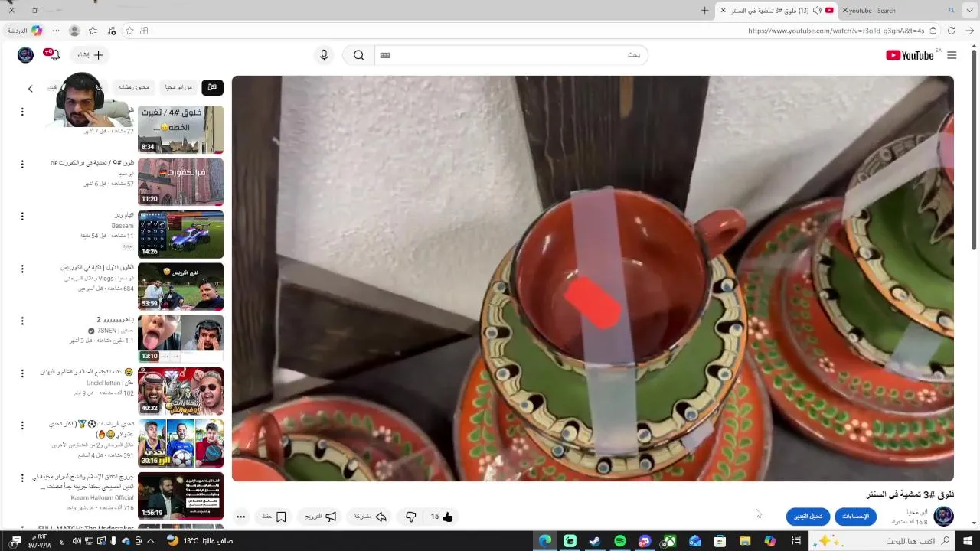The height and width of the screenshot is (551, 980).
Task: Open Steam from taskbar
Action: [x=595, y=541]
